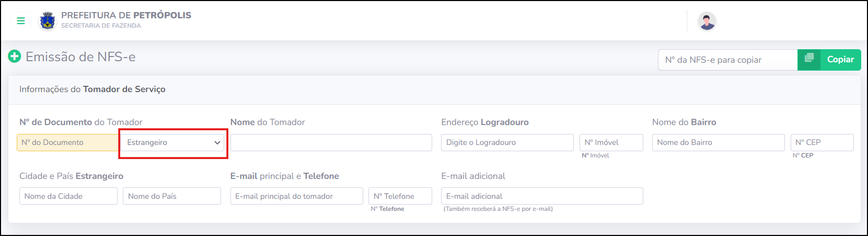Focus the Nº Telefone input
This screenshot has width=868, height=236.
[x=400, y=196]
